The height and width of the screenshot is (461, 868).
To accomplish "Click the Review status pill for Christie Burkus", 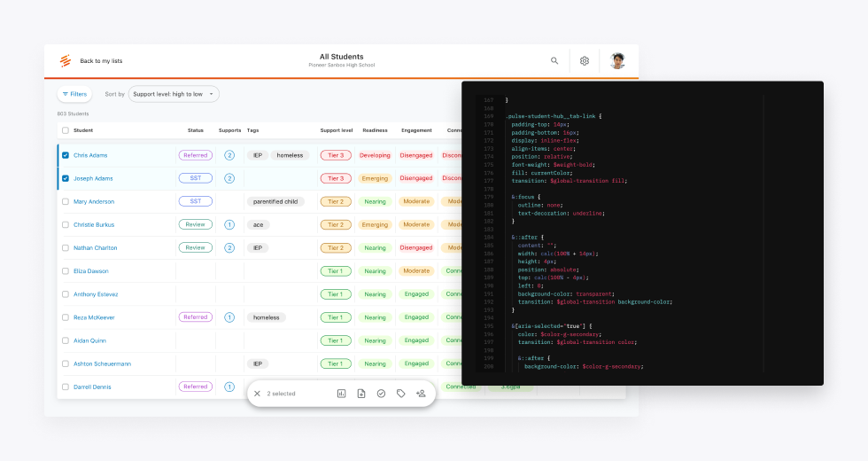I will point(196,225).
